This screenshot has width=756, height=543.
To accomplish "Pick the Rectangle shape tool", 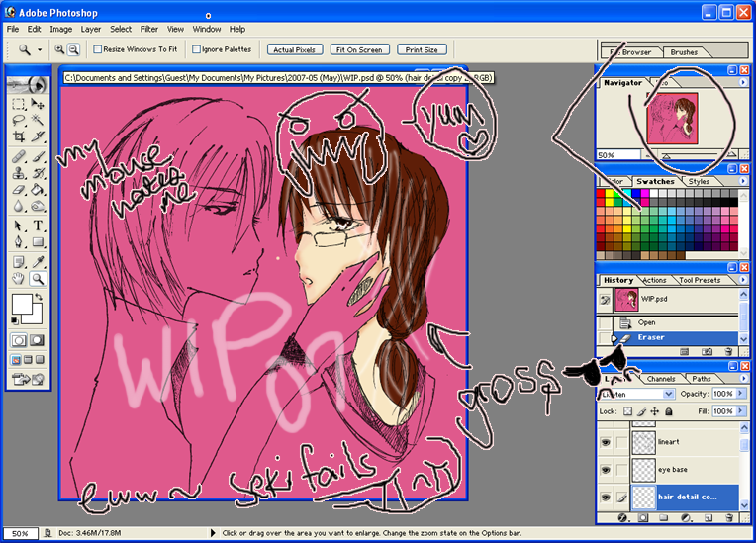I will [x=38, y=242].
